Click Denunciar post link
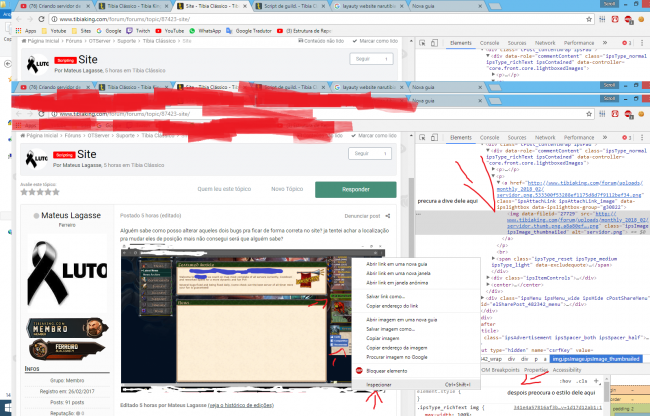Viewport: 650px width, 416px height. [362, 216]
